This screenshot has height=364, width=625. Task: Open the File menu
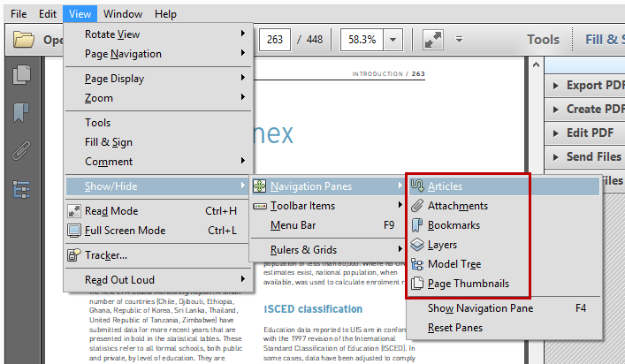point(19,14)
